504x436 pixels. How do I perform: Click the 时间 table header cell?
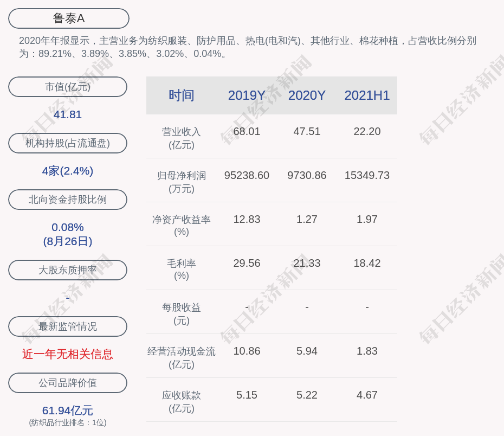coord(182,95)
